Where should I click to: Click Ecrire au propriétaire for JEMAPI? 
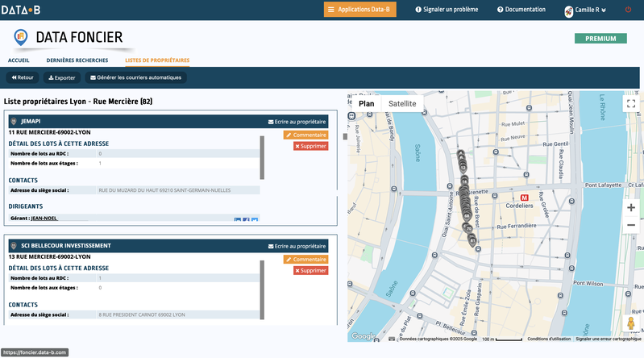point(297,122)
